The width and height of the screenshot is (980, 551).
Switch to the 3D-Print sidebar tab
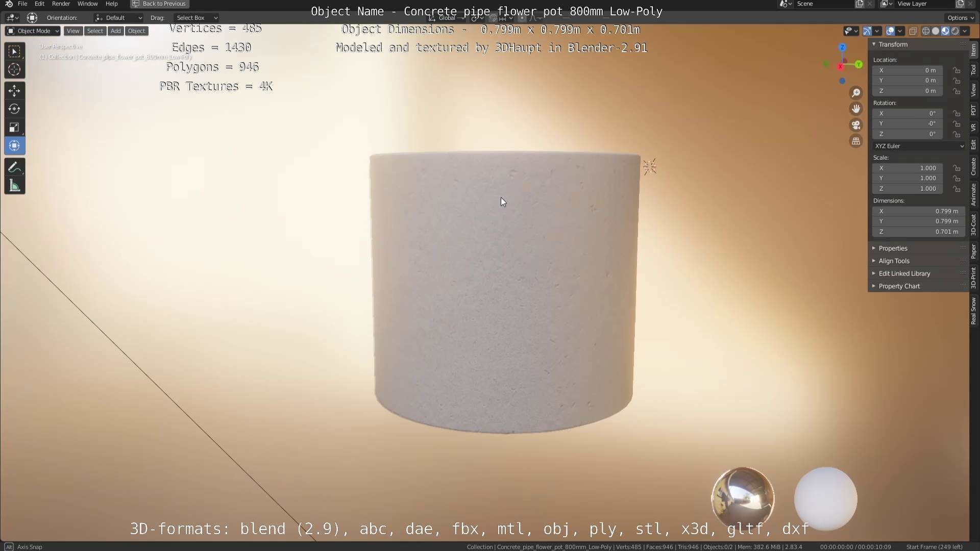[x=973, y=278]
